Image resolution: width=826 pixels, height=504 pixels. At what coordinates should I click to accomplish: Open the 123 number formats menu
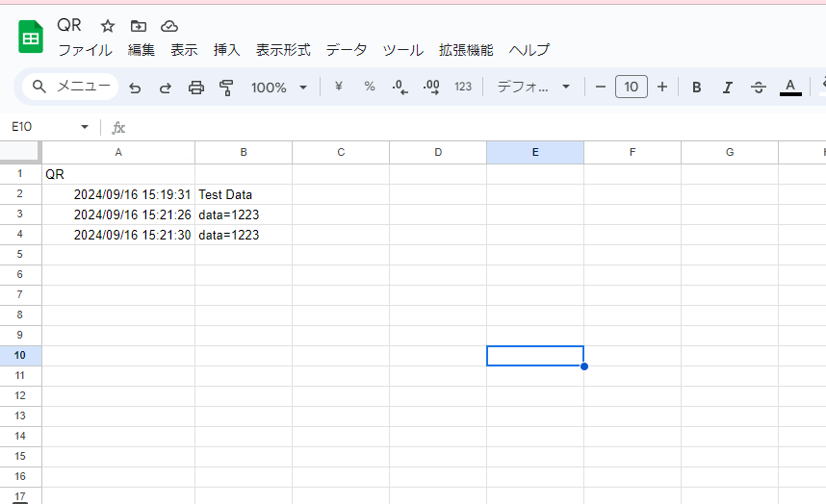(463, 87)
